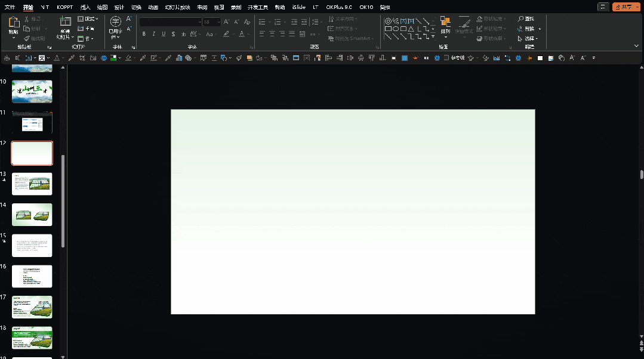This screenshot has height=359, width=644.
Task: Click the Paste (粘贴) clipboard icon
Action: tap(14, 22)
